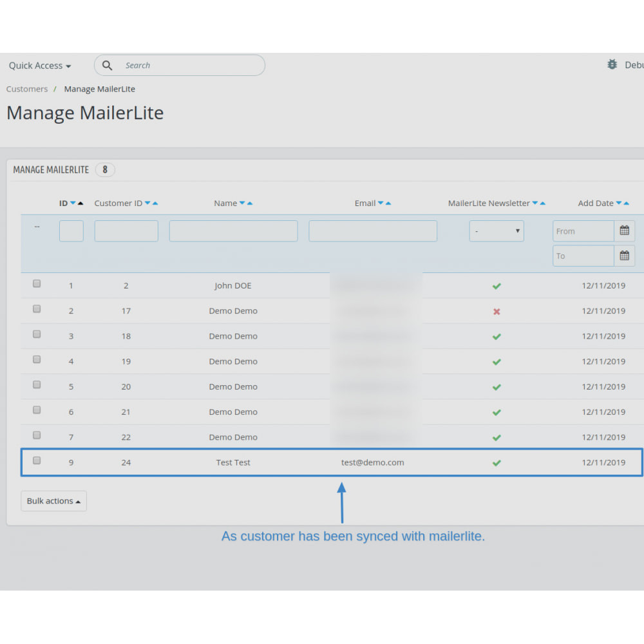
Task: Sort Customer ID descending arrow
Action: tap(148, 203)
